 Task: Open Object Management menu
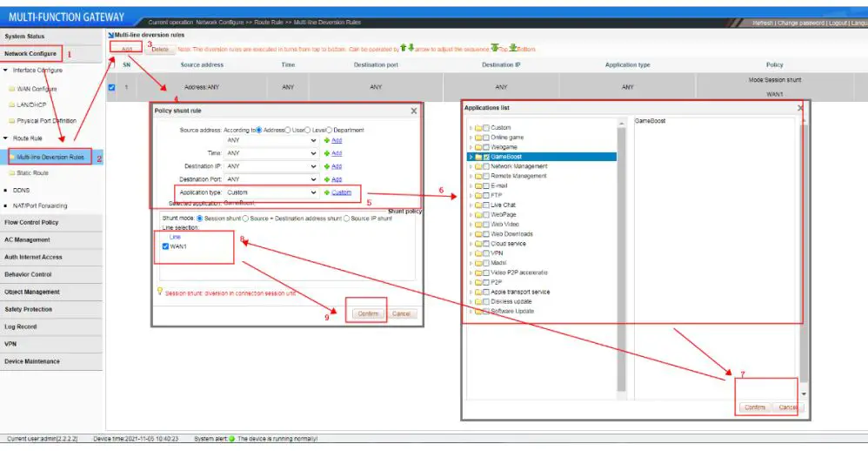51,292
